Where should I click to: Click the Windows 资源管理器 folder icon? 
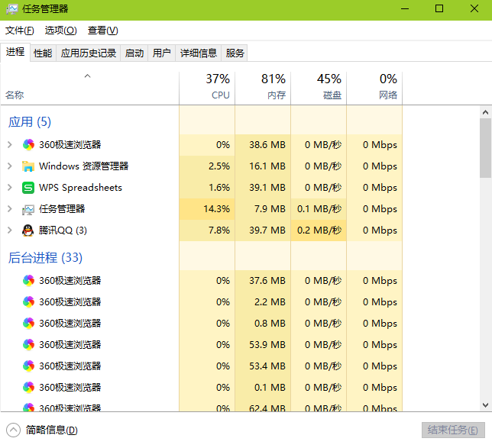28,166
